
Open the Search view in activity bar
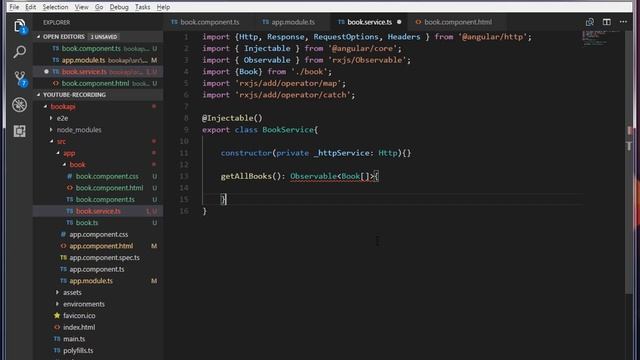[19, 52]
